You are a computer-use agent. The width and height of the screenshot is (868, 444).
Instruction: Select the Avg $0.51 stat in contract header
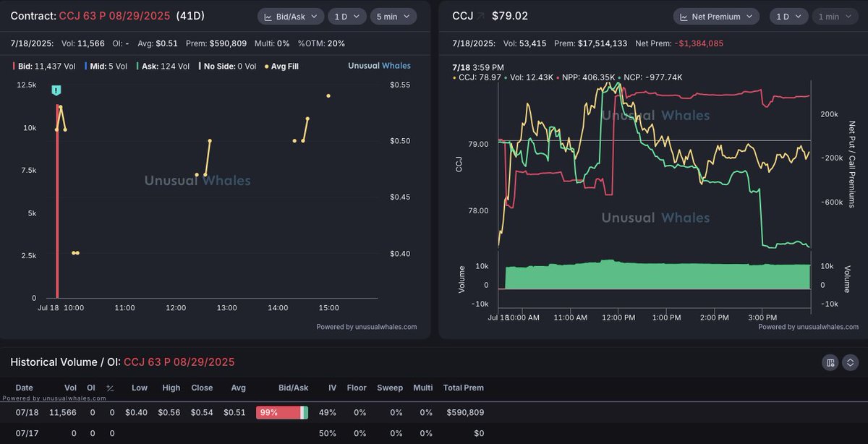pyautogui.click(x=158, y=43)
